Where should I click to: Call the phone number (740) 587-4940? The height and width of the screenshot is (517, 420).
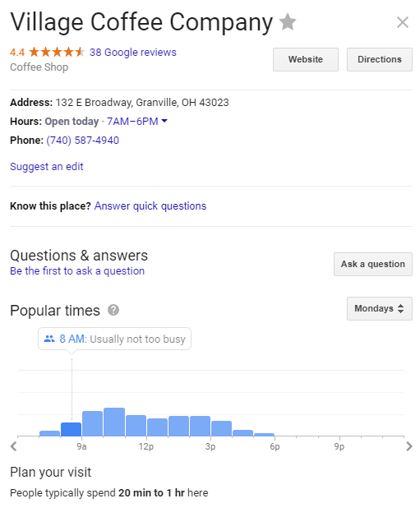82,140
